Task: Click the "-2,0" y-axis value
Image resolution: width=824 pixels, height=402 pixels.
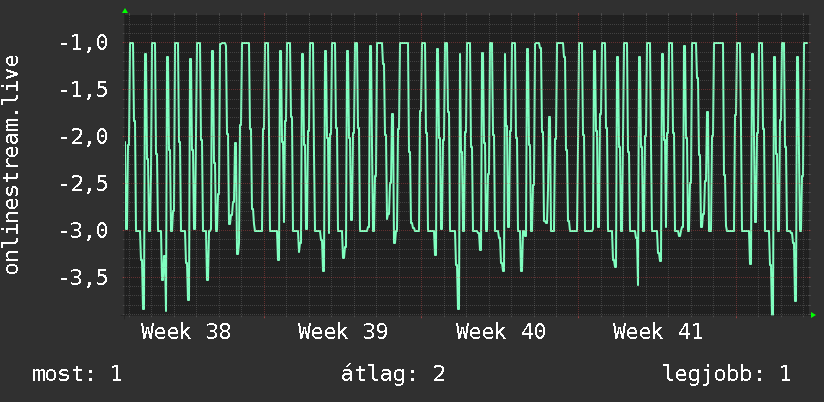Action: (83, 137)
